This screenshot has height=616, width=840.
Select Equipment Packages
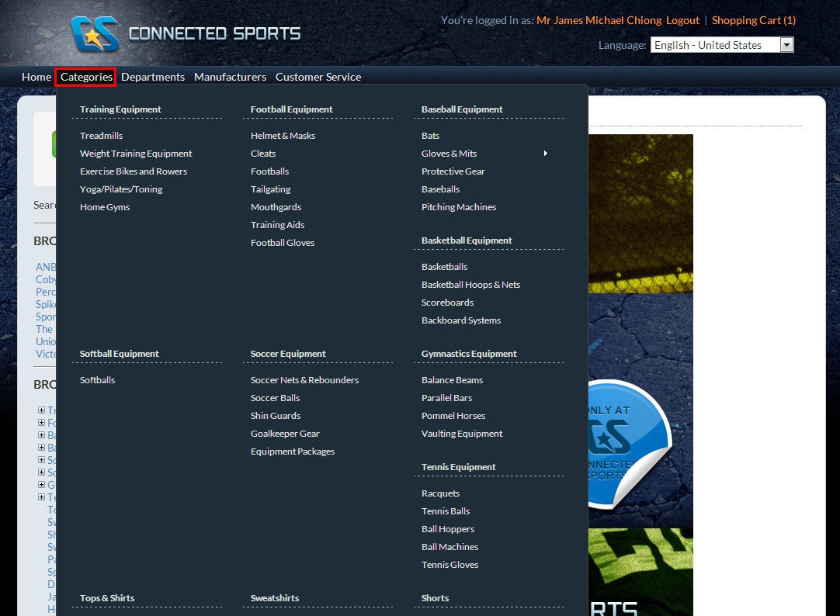click(293, 452)
